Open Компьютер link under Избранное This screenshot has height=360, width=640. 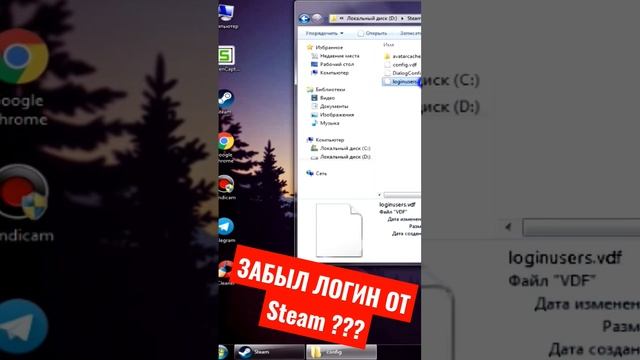[x=330, y=73]
